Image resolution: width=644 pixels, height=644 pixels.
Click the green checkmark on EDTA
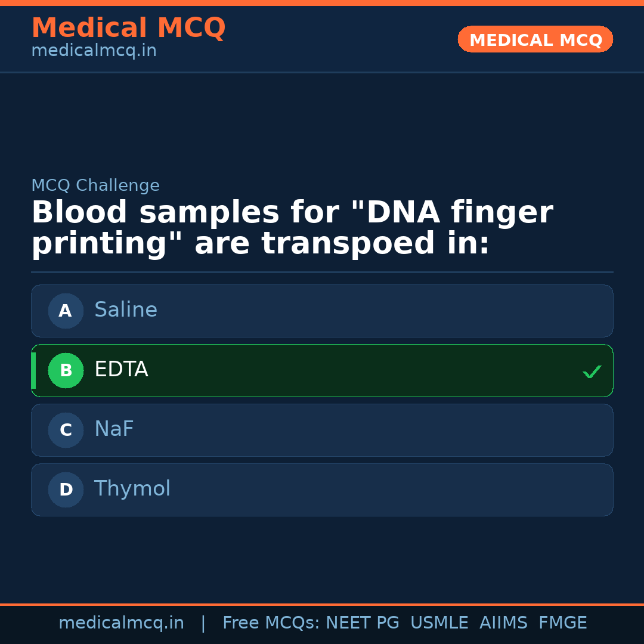pyautogui.click(x=592, y=371)
